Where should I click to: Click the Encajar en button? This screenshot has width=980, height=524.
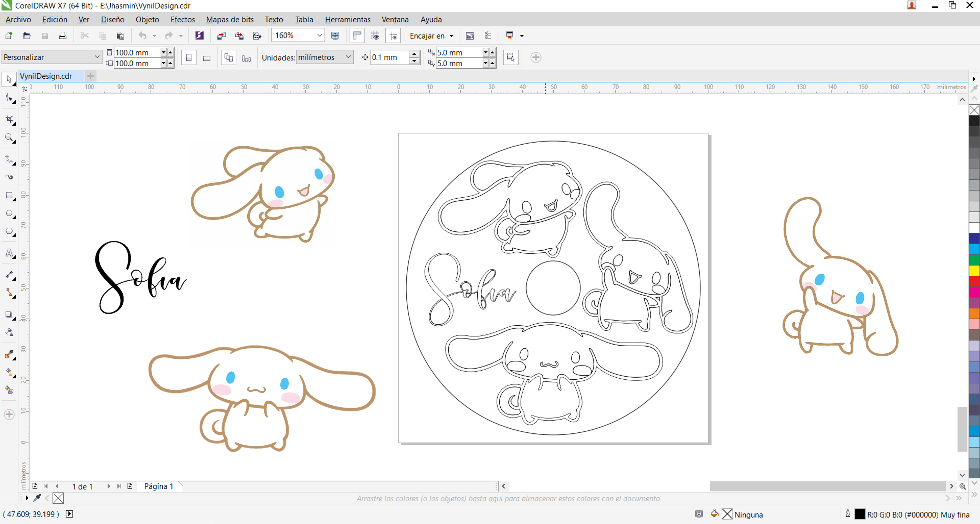tap(431, 36)
